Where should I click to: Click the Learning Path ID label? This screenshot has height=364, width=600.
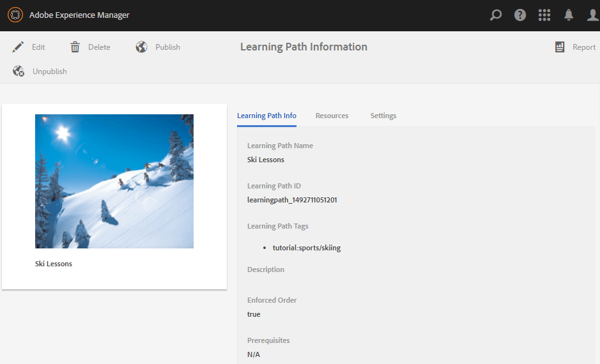(x=274, y=186)
